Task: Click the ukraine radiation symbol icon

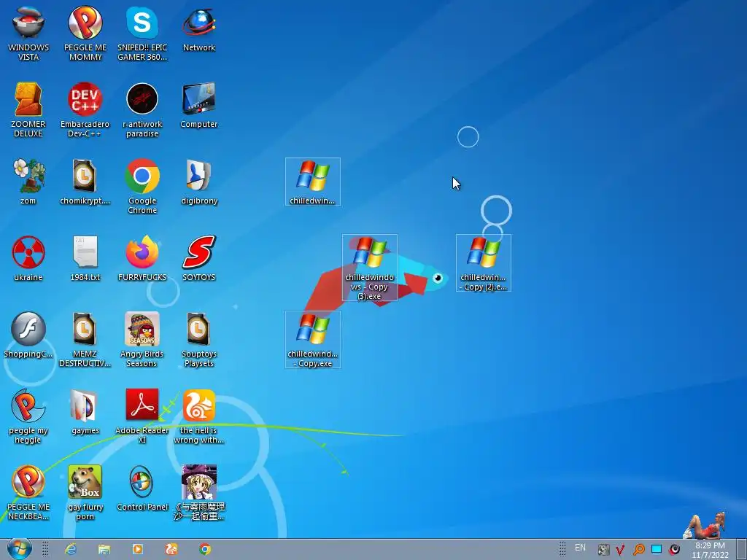Action: pyautogui.click(x=28, y=259)
